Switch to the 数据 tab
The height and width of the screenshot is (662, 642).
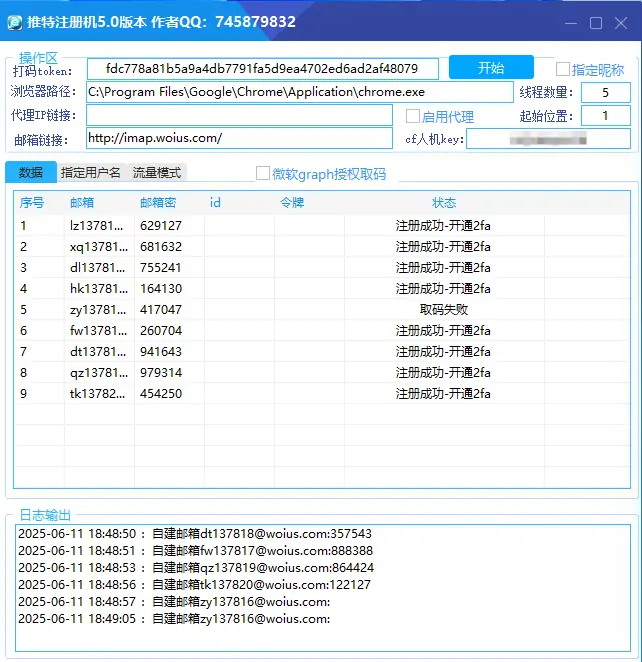click(x=31, y=172)
